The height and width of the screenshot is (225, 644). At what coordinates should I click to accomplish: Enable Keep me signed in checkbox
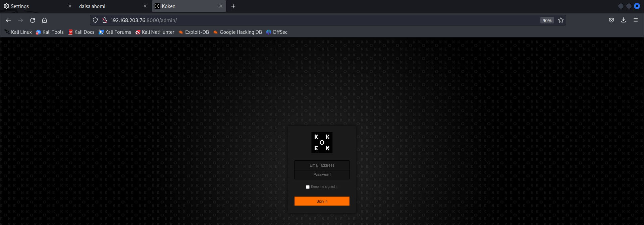308,187
